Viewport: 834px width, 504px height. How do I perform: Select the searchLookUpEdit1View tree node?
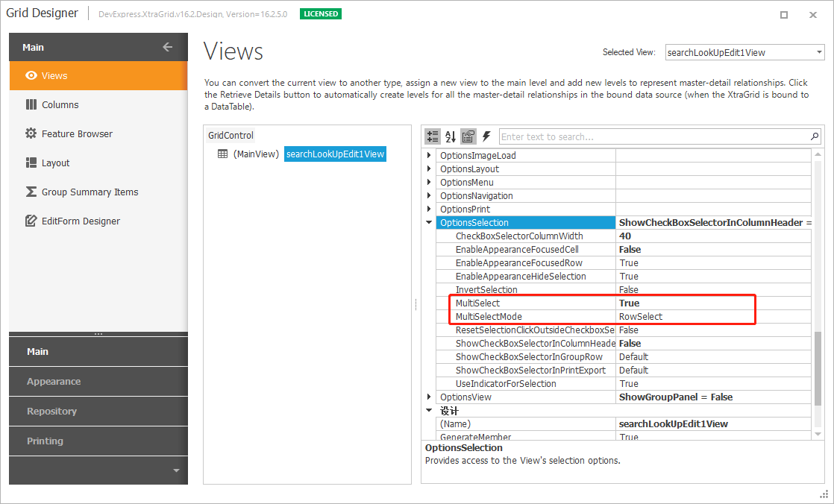(335, 154)
